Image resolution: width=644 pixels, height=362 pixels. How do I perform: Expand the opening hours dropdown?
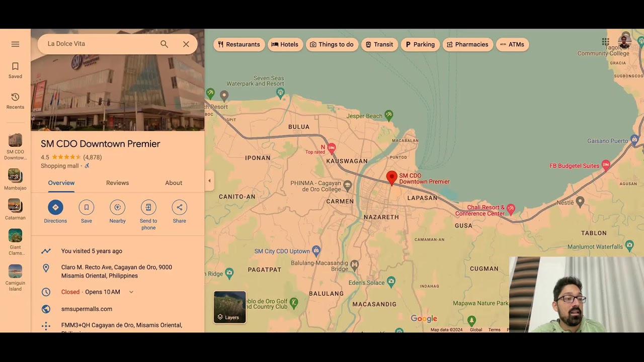click(x=131, y=292)
